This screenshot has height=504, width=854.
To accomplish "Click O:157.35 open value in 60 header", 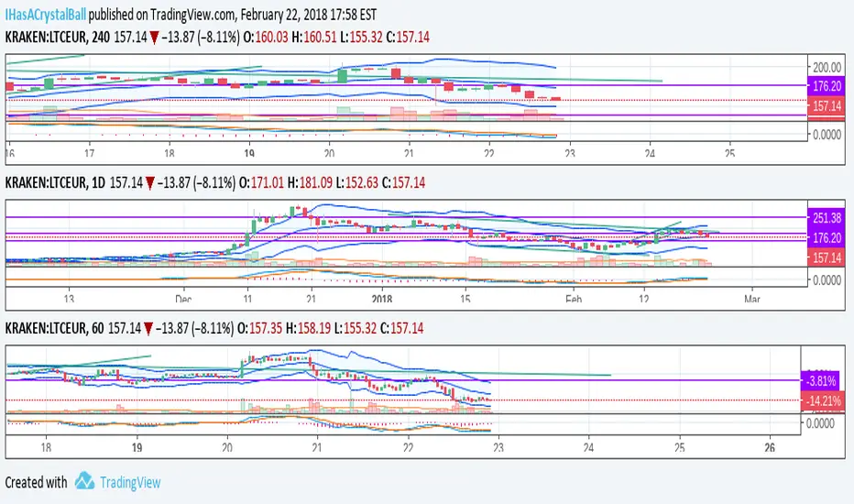I will [259, 328].
